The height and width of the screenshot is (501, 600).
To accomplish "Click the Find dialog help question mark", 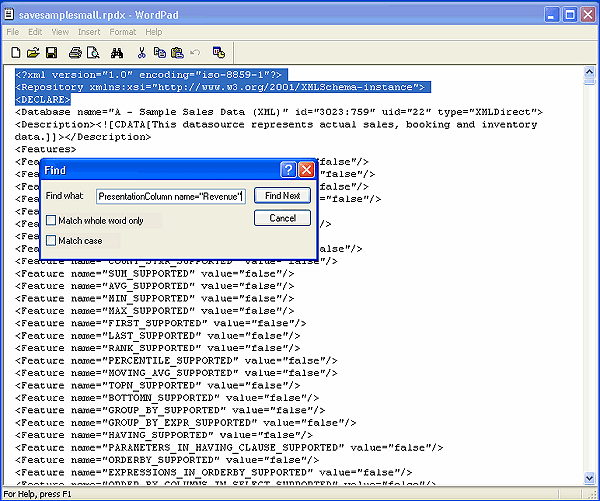I will point(288,170).
